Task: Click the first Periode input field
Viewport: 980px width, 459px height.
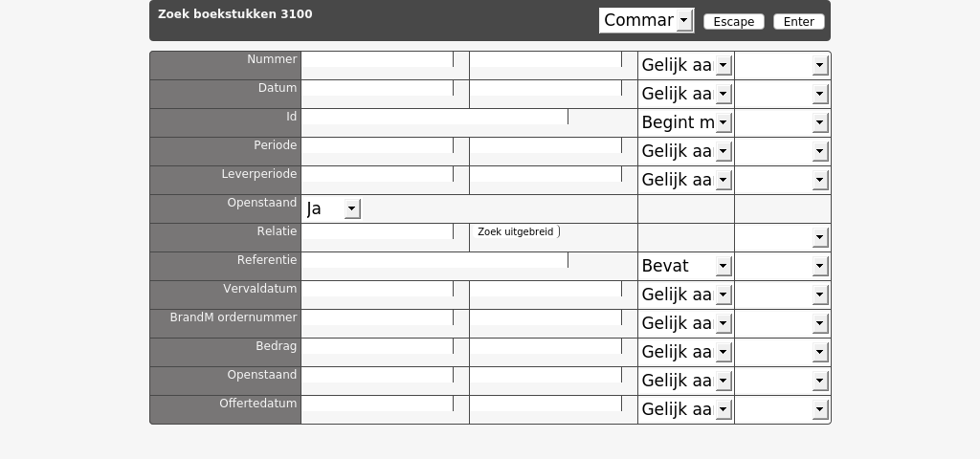Action: (x=377, y=145)
